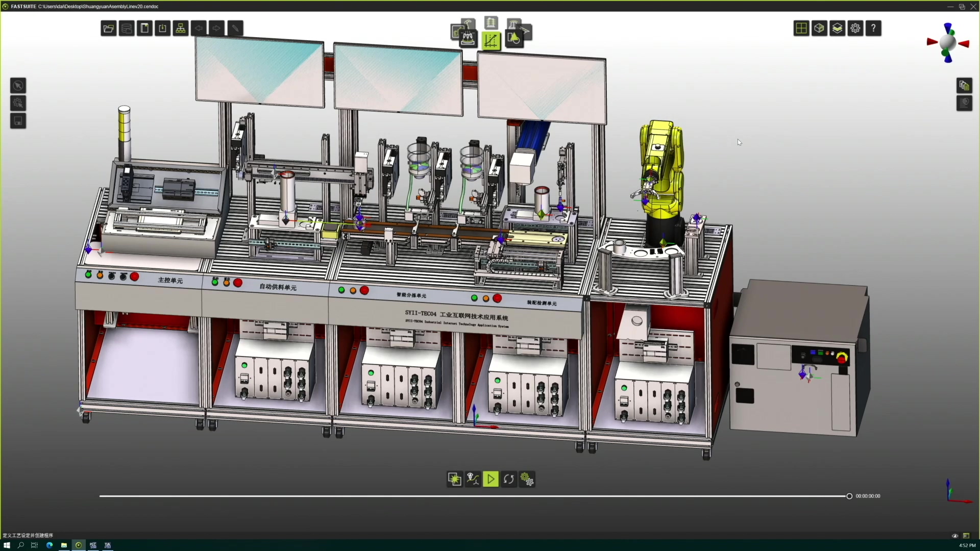Open the gear settings menu top right
The width and height of the screenshot is (980, 551).
[855, 29]
